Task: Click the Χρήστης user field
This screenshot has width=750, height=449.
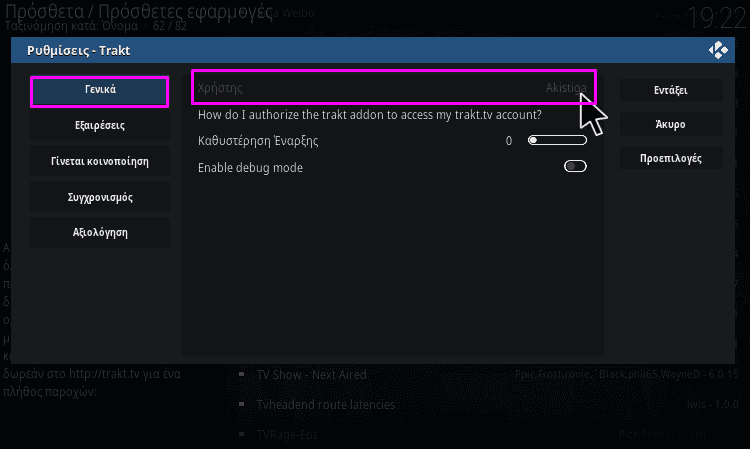Action: coord(394,87)
